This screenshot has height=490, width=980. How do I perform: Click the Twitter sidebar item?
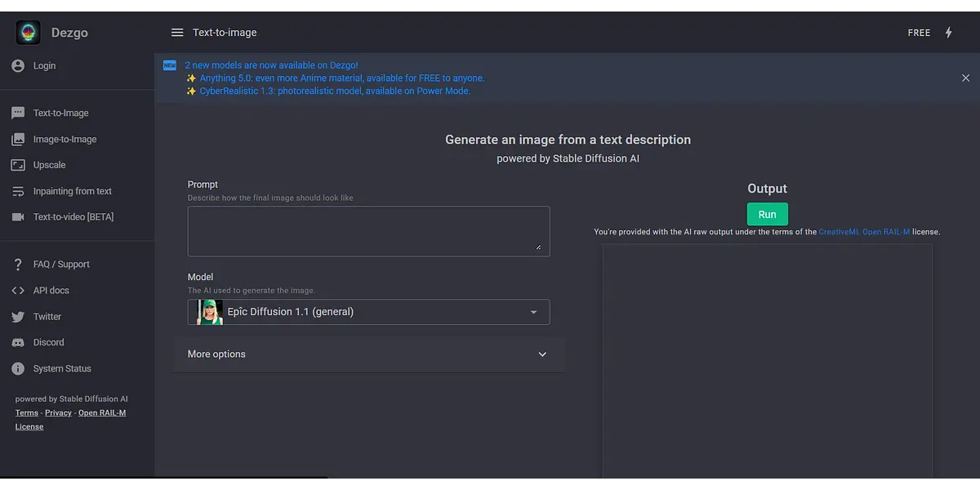coord(47,317)
